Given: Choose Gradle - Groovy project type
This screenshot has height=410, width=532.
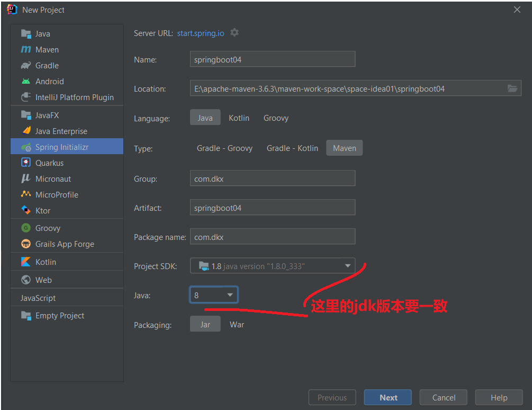Looking at the screenshot, I should coord(224,148).
